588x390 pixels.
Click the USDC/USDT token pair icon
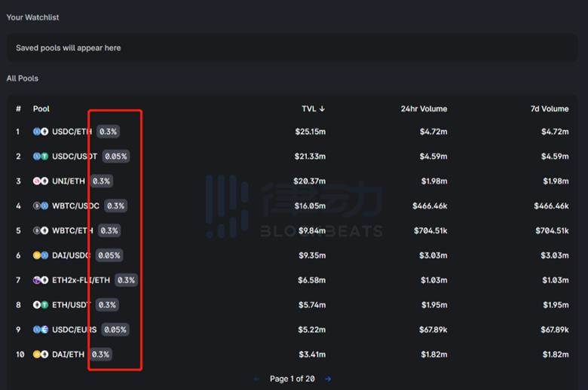click(x=40, y=156)
